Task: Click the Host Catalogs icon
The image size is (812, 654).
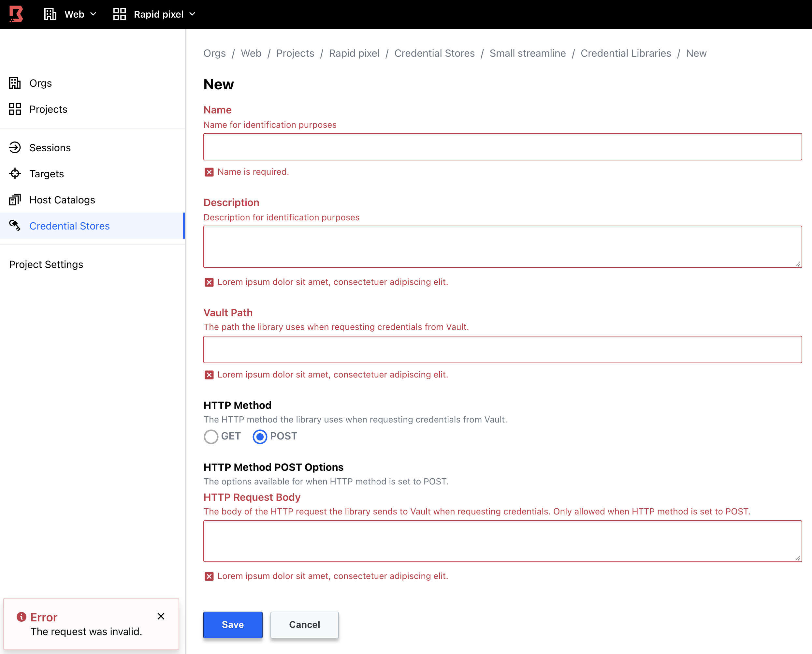Action: click(x=15, y=200)
